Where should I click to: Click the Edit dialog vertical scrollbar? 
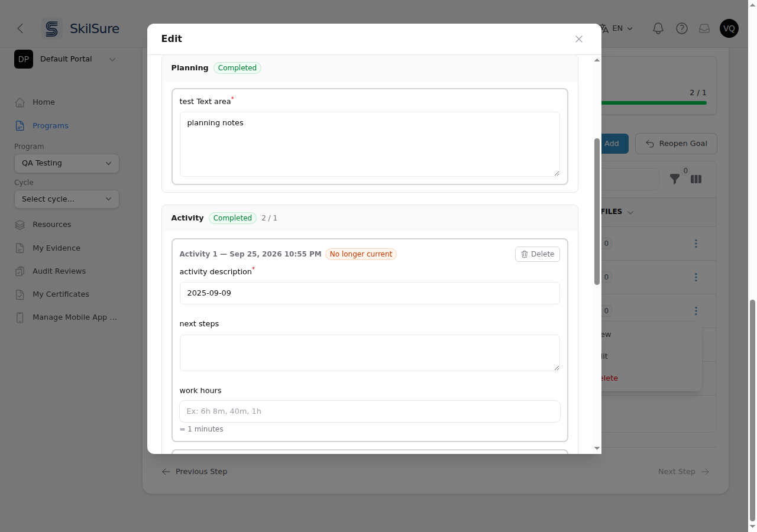[x=597, y=211]
